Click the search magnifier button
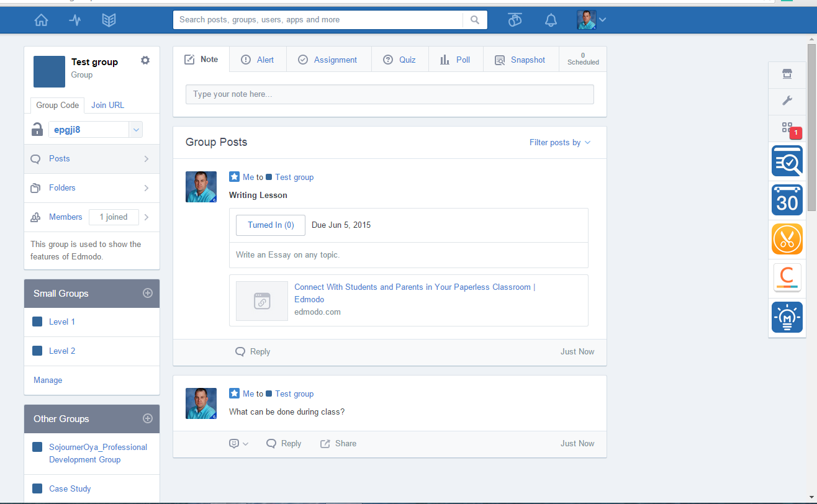Viewport: 817px width, 504px height. tap(475, 20)
